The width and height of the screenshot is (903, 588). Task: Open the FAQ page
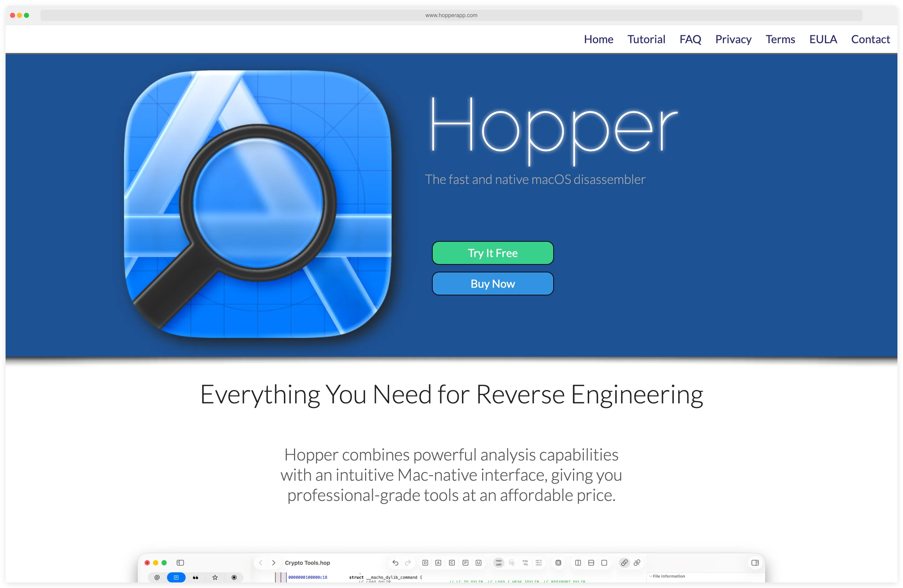pos(690,39)
